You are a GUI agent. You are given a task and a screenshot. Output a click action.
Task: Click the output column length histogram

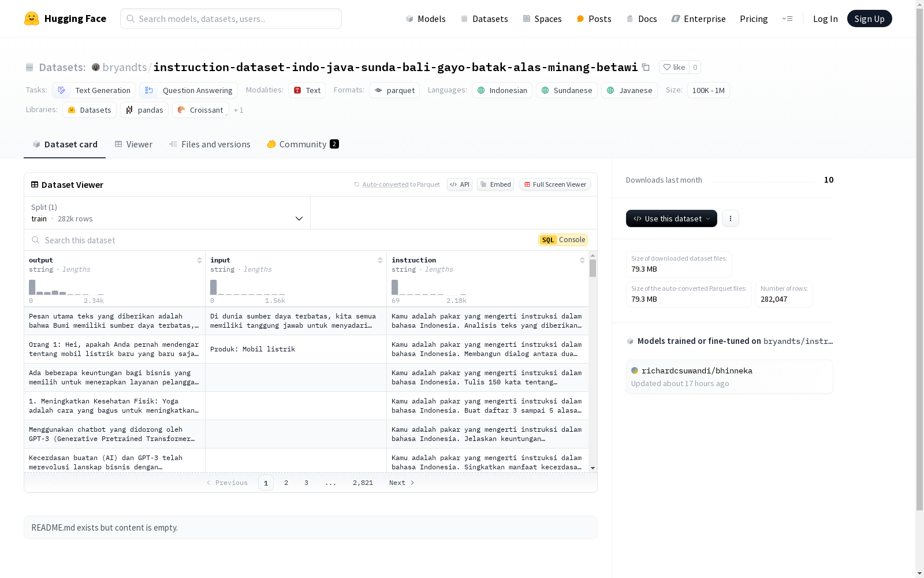(66, 287)
